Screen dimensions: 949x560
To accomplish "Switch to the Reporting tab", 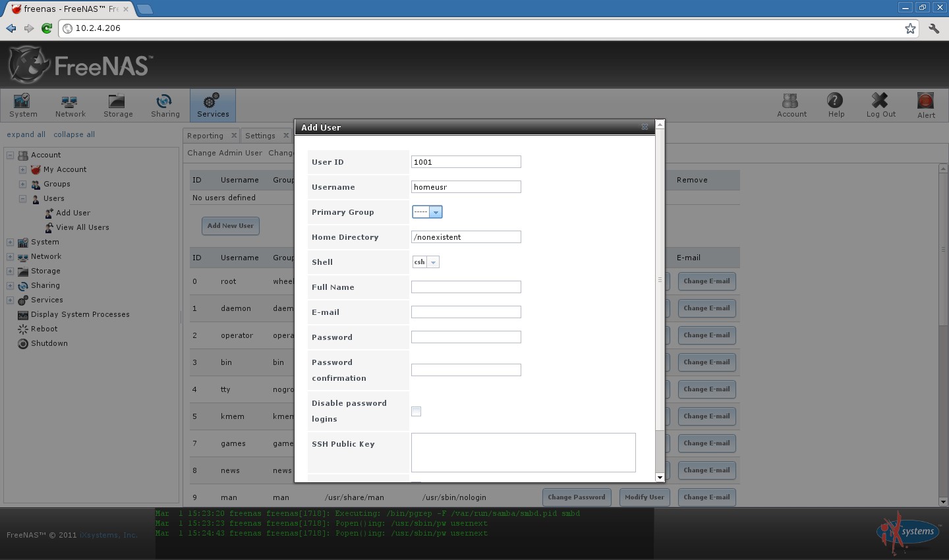I will pyautogui.click(x=206, y=135).
